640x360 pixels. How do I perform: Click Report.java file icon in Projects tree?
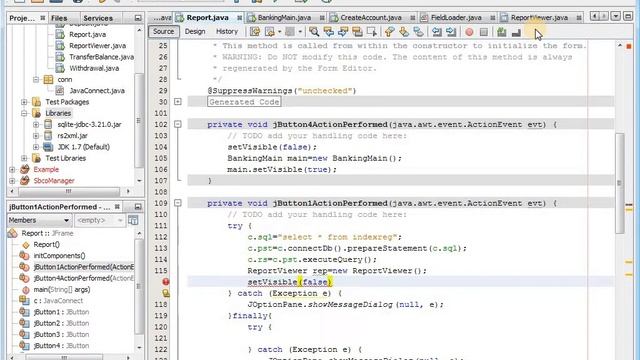point(60,34)
